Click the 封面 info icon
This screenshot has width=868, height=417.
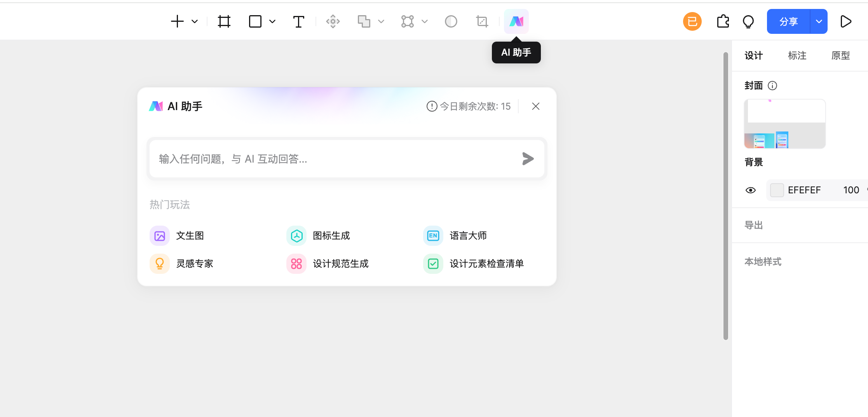pos(773,86)
